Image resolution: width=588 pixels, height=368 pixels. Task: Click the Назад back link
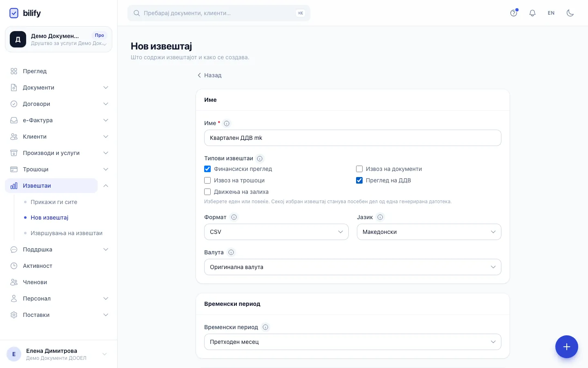click(209, 75)
